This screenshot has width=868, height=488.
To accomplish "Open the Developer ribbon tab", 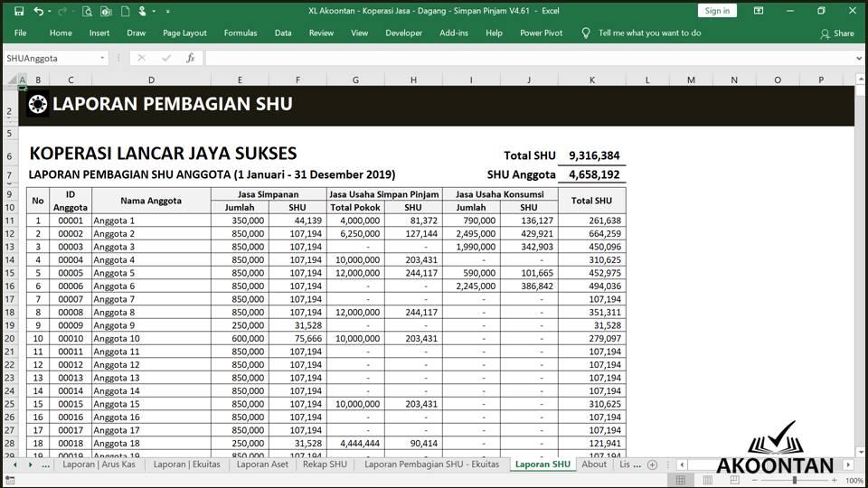I will pyautogui.click(x=403, y=33).
